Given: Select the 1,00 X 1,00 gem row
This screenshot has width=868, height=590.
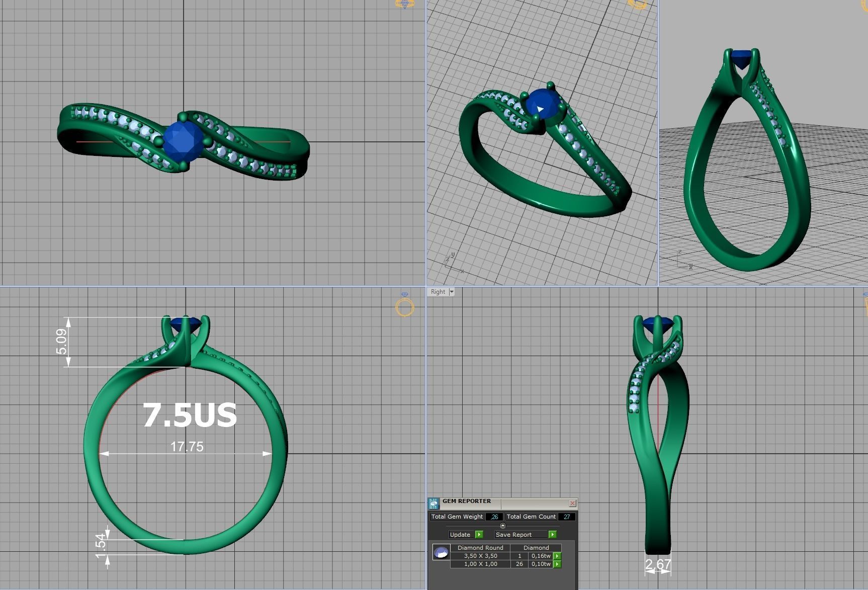Looking at the screenshot, I should click(x=506, y=564).
